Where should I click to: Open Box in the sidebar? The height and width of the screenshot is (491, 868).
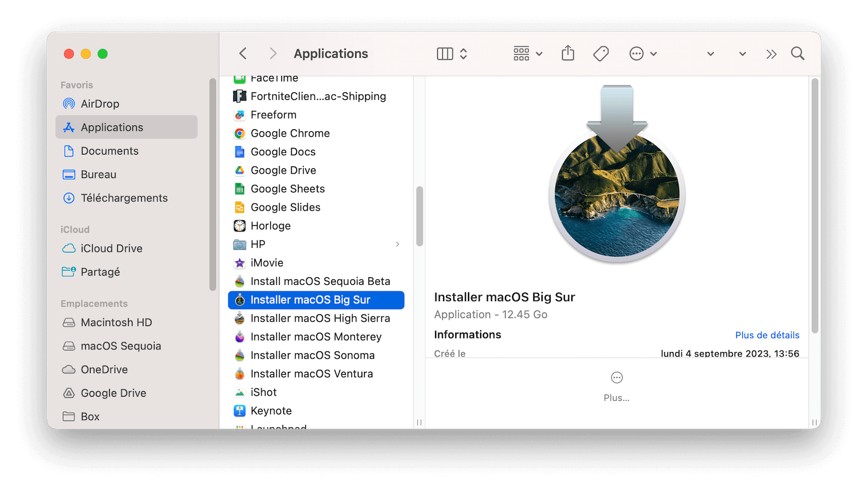point(126,416)
